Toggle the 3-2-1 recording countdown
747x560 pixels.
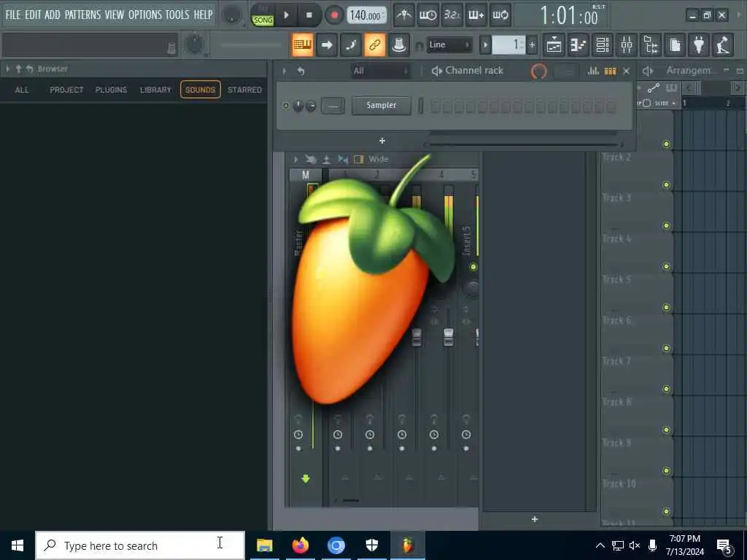[x=452, y=15]
